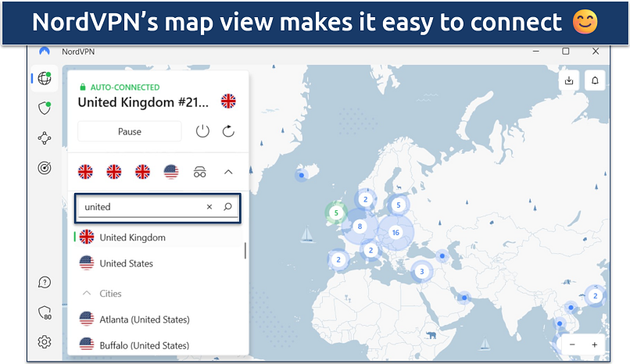Select recent United States flag connection
The height and width of the screenshot is (364, 630).
click(x=170, y=172)
